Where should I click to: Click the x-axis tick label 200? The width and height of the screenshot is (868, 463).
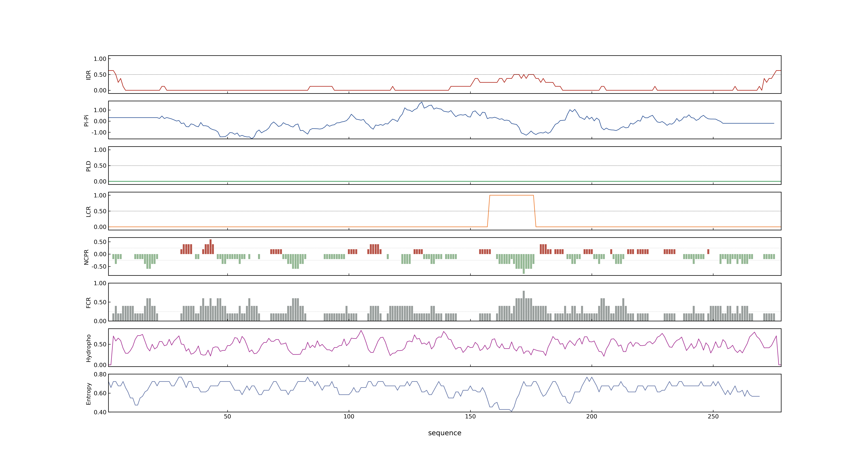[x=592, y=416]
